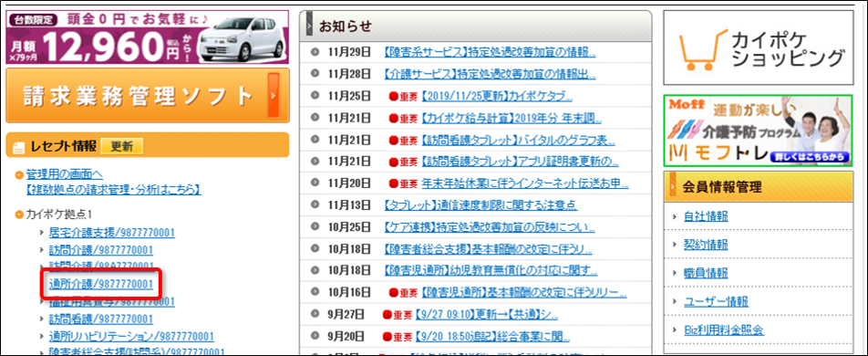
Task: Click the date 11月29日
Action: 348,53
